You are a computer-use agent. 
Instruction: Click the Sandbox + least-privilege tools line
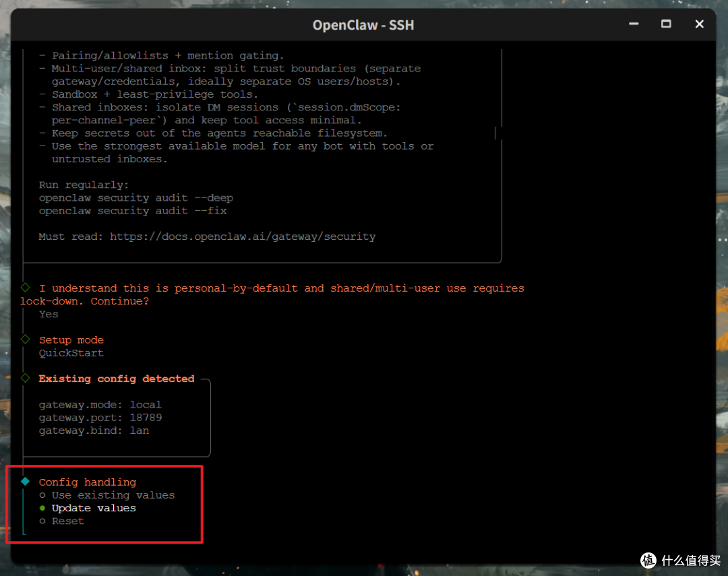148,94
